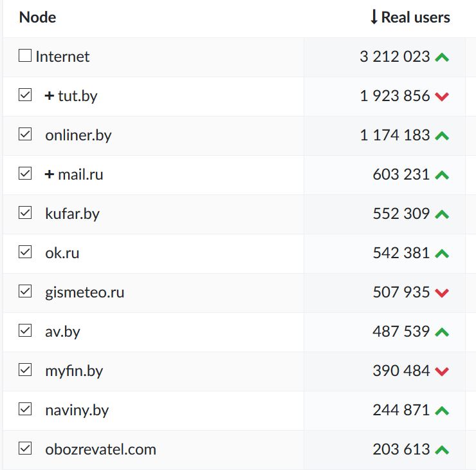The height and width of the screenshot is (470, 476).
Task: Expand the tut.by node
Action: coord(50,96)
